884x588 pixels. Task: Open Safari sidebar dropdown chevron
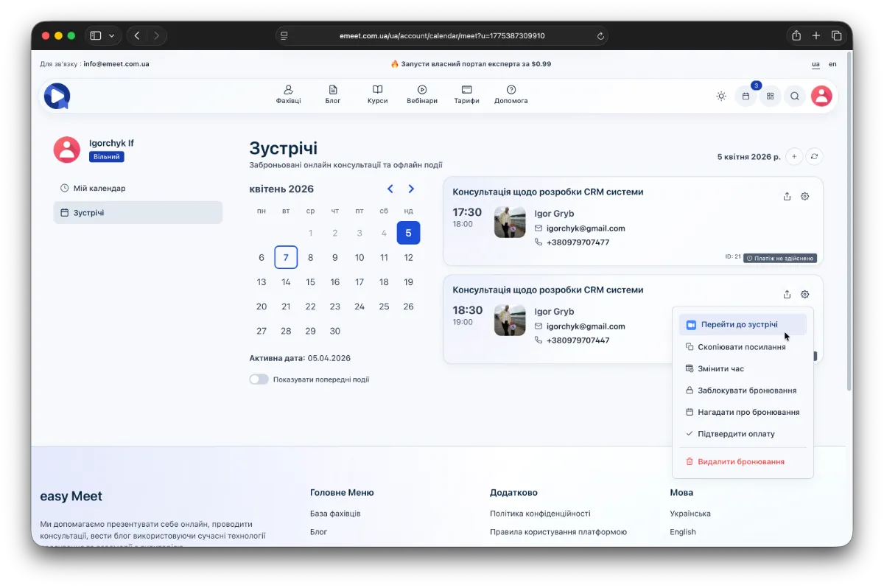click(112, 35)
